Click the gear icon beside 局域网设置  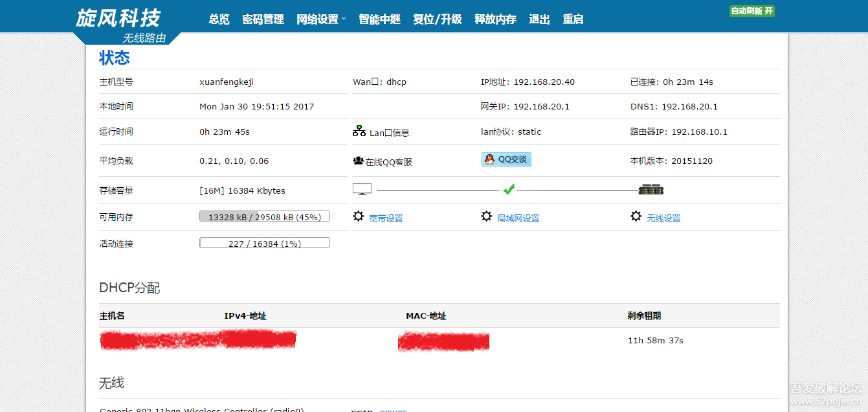click(x=487, y=216)
